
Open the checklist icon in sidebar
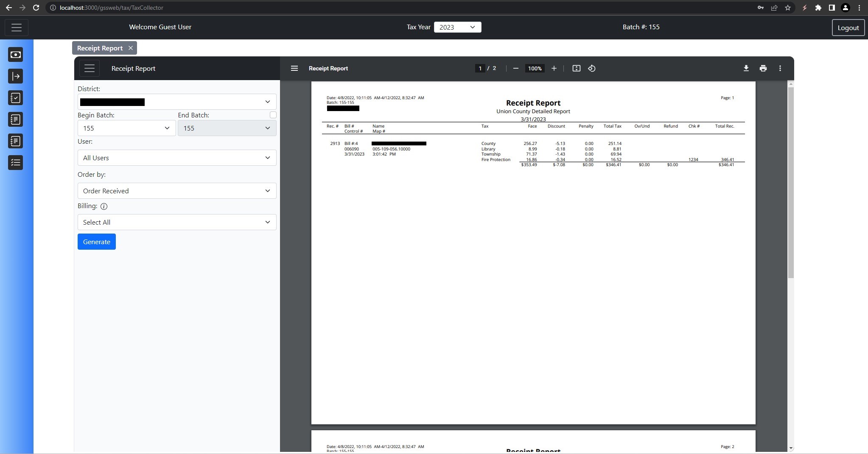[x=16, y=98]
